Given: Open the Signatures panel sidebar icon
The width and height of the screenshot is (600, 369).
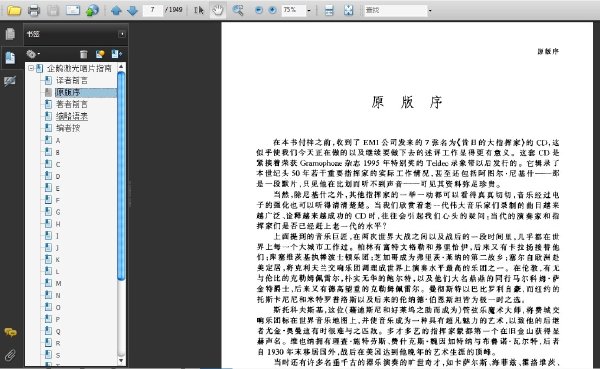Looking at the screenshot, I should pos(10,81).
